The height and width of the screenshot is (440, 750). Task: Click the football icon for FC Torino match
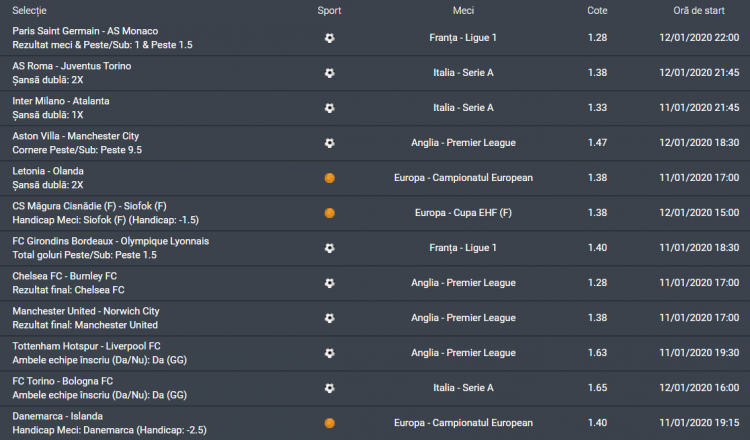330,388
